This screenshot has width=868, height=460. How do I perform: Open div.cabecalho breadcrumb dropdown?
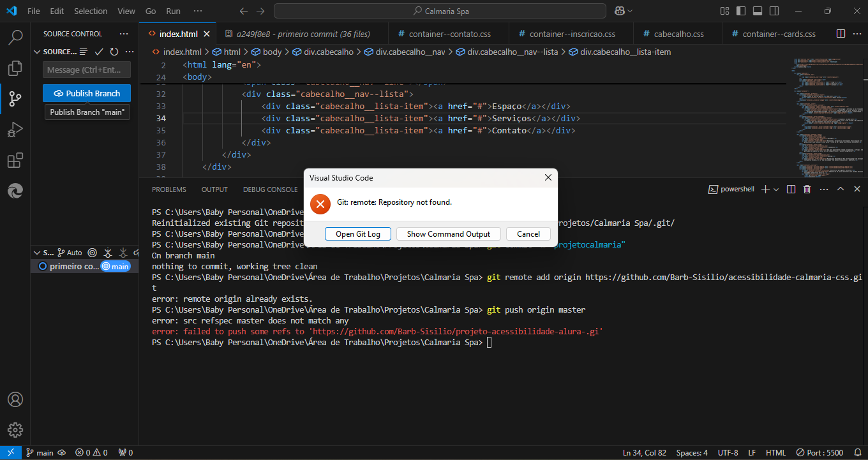point(324,52)
